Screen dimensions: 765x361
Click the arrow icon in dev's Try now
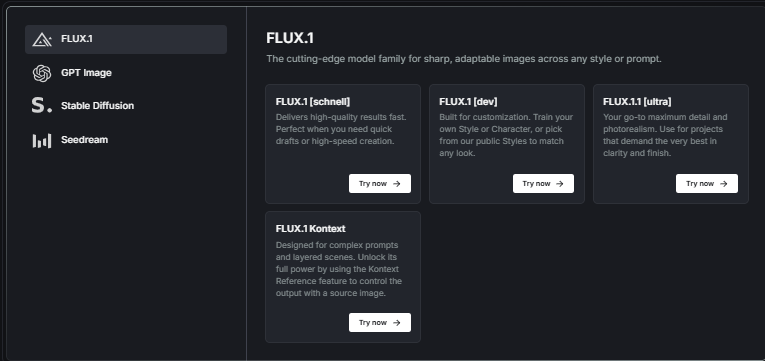click(560, 184)
